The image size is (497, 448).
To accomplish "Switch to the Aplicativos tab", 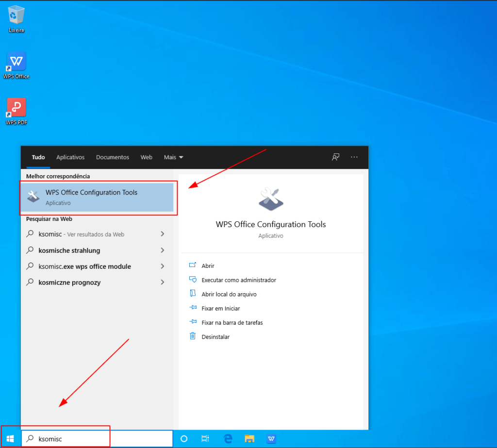I will 70,157.
